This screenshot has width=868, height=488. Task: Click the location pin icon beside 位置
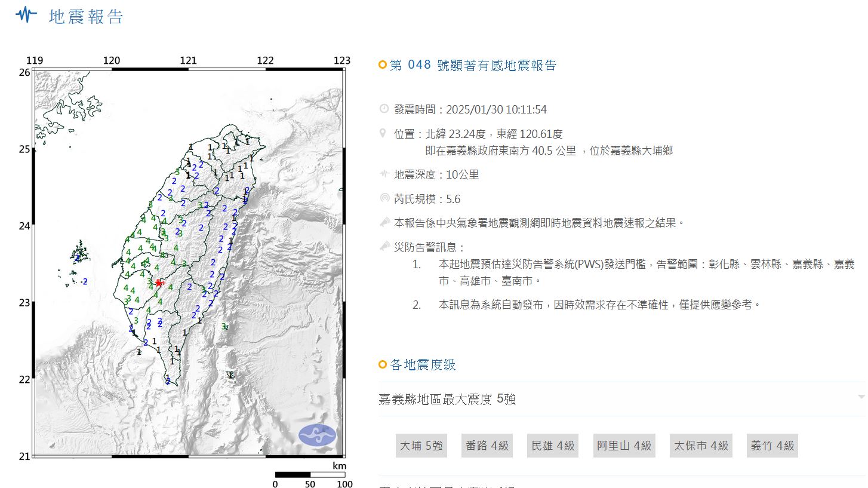(x=383, y=133)
